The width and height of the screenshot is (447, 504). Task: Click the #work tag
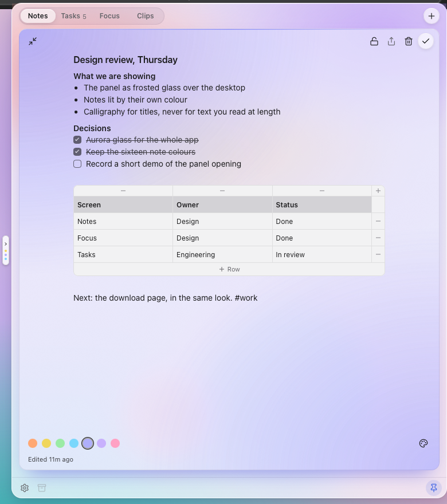[246, 298]
